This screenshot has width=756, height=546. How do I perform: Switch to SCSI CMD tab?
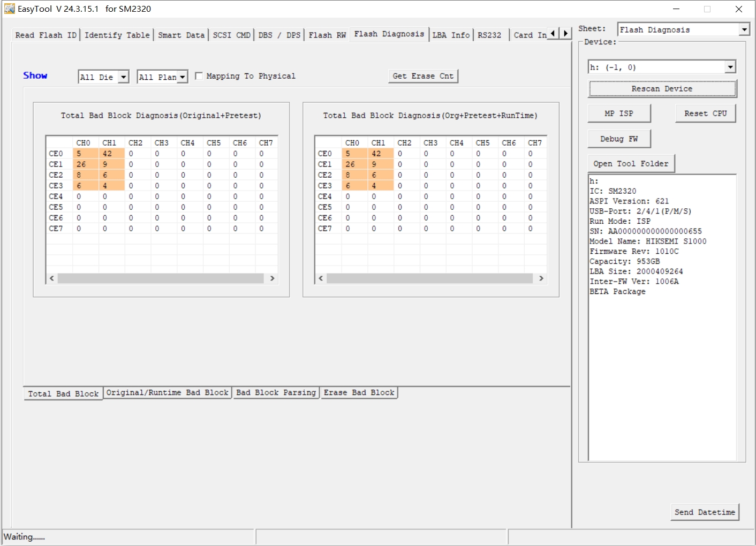[232, 35]
